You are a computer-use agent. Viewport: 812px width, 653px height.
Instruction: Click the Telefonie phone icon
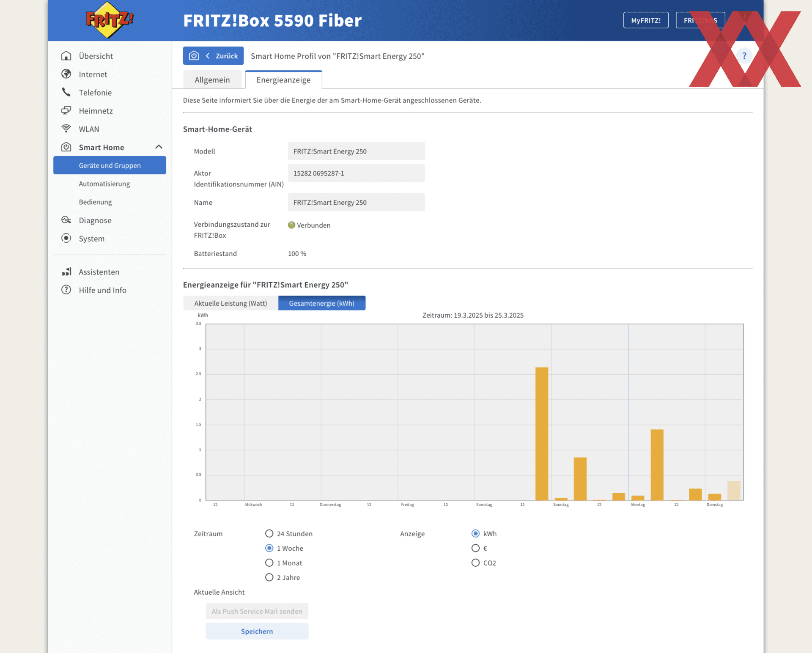pyautogui.click(x=66, y=92)
